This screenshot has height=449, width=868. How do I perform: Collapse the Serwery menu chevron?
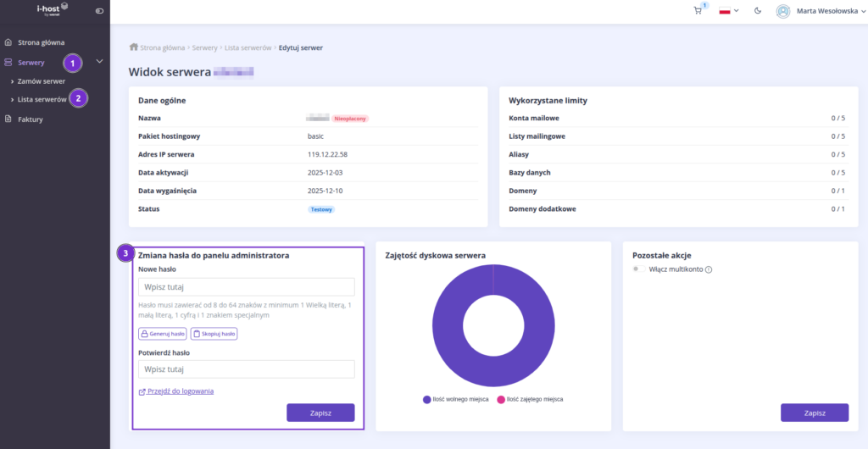tap(100, 61)
